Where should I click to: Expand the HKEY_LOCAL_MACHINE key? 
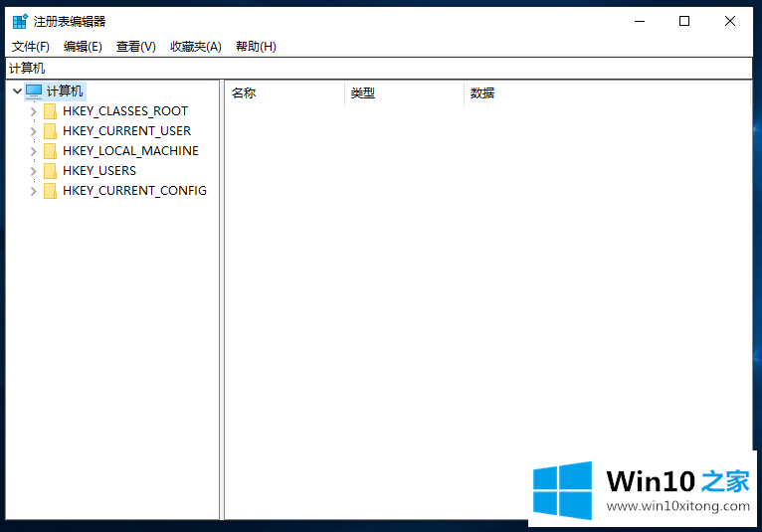click(34, 151)
